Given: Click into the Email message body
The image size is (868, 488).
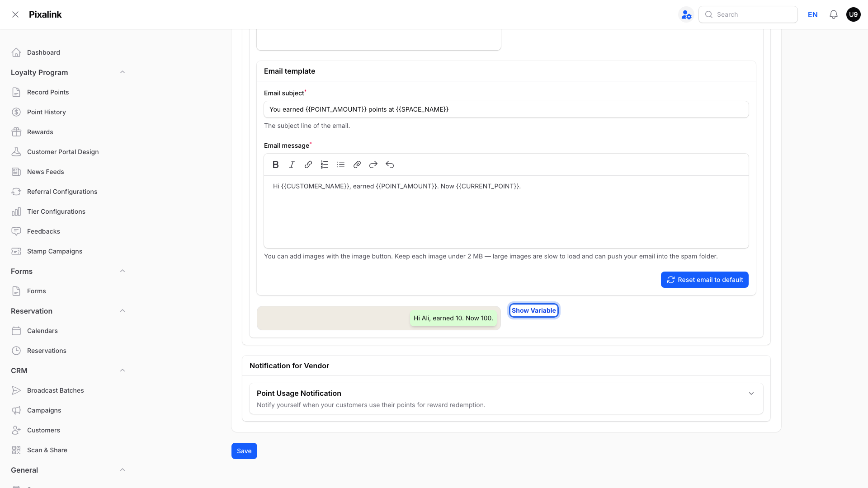Looking at the screenshot, I should [x=506, y=211].
